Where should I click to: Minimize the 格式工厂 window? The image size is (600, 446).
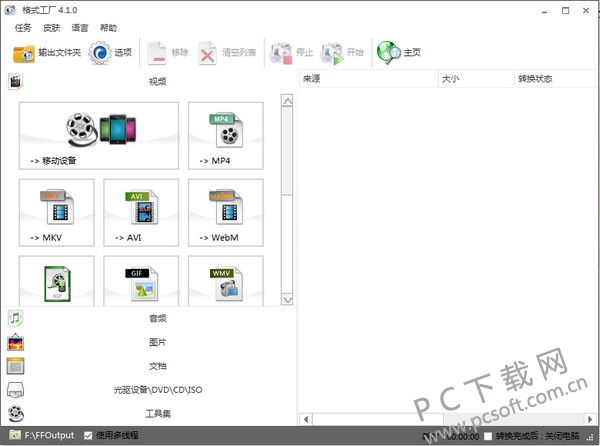pyautogui.click(x=545, y=11)
